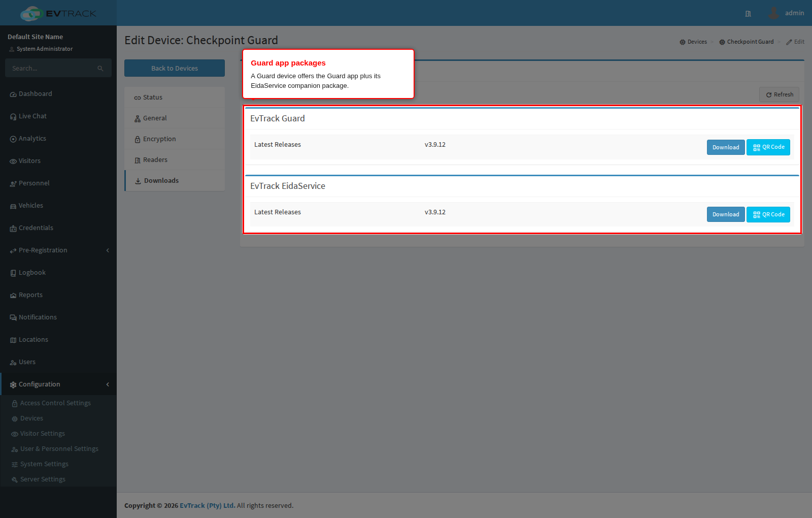
Task: Open the Dashboard gauge icon
Action: (13, 94)
